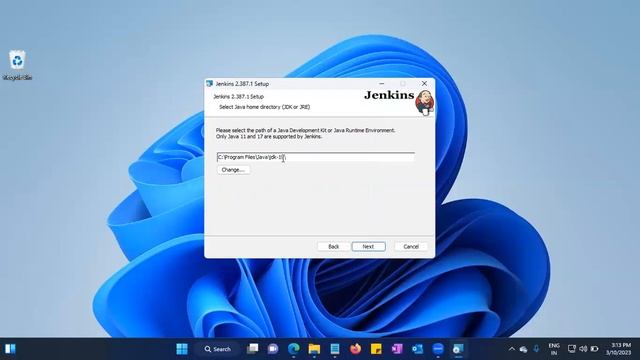This screenshot has width=640, height=360.
Task: Open the network status tray icon
Action: coord(572,349)
